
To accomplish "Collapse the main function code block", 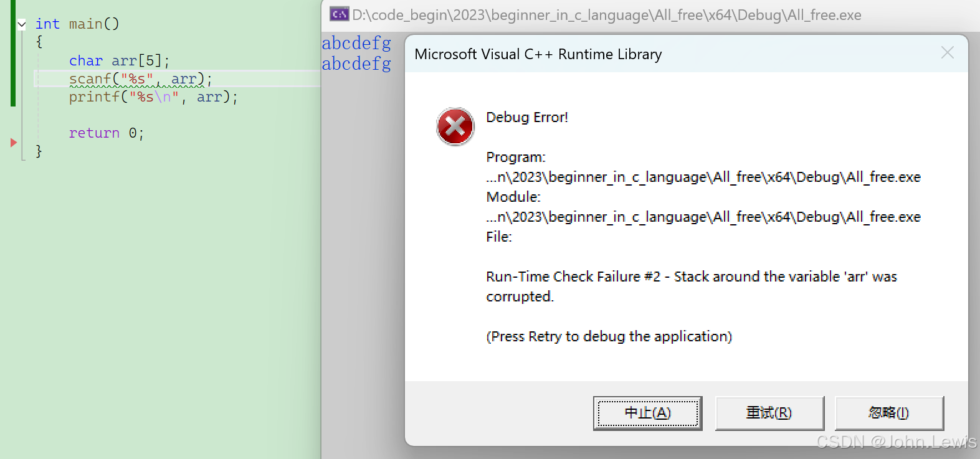I will tap(22, 24).
